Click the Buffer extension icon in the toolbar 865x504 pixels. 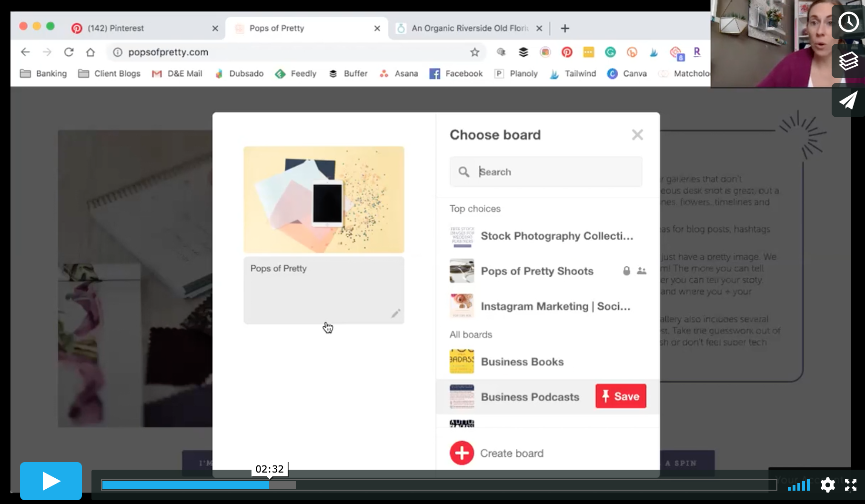[523, 52]
